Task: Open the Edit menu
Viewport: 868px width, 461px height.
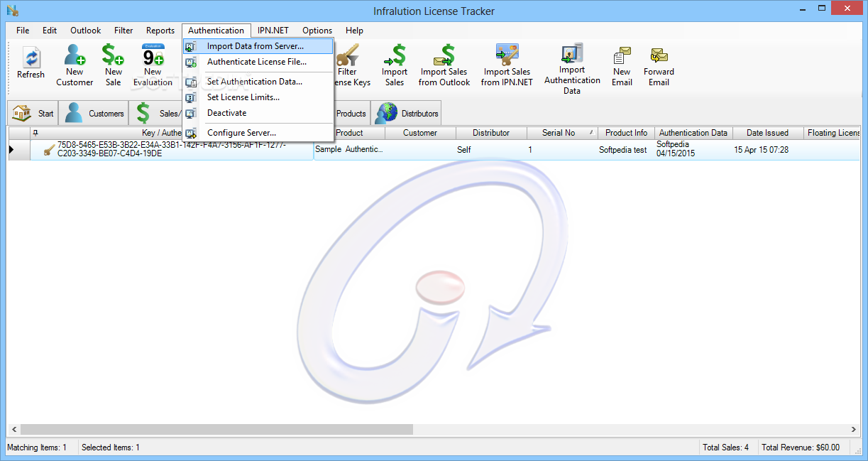Action: (50, 31)
